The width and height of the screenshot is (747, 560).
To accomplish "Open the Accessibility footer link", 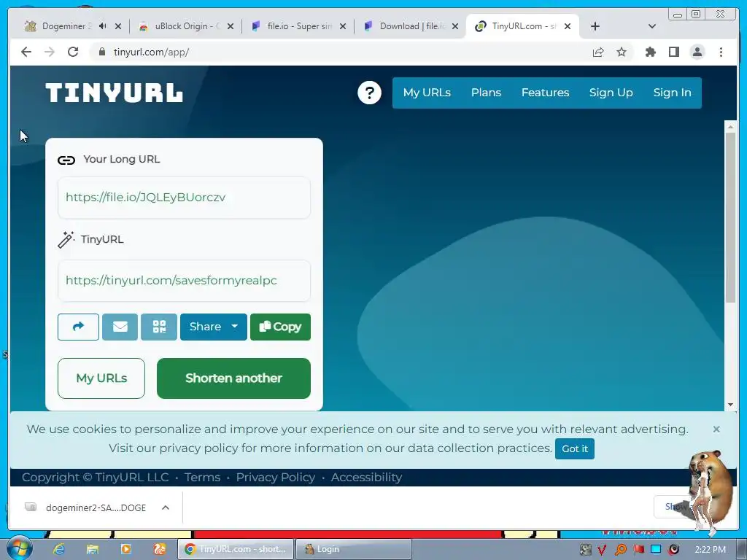I will pyautogui.click(x=366, y=477).
